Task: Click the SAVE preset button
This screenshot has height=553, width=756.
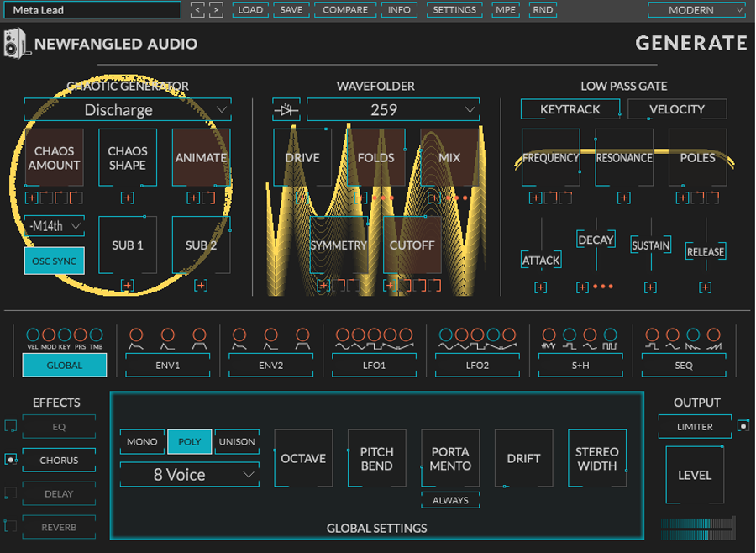Action: [291, 9]
